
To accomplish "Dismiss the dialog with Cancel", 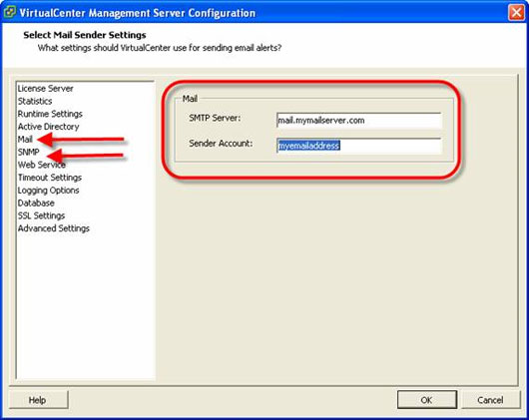I will pyautogui.click(x=490, y=400).
